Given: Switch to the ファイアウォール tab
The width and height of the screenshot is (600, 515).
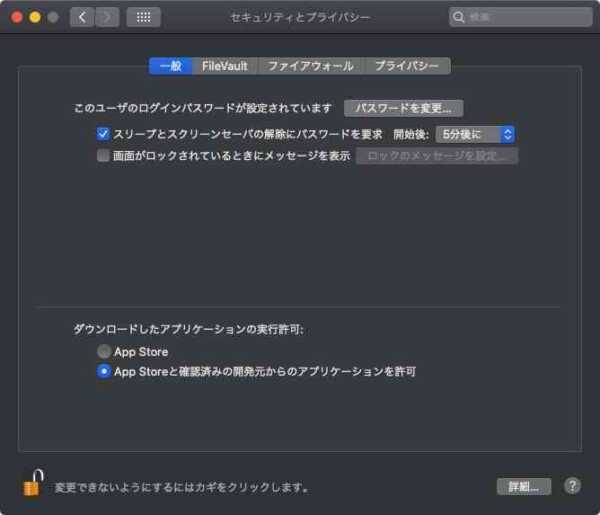Looking at the screenshot, I should (x=310, y=66).
